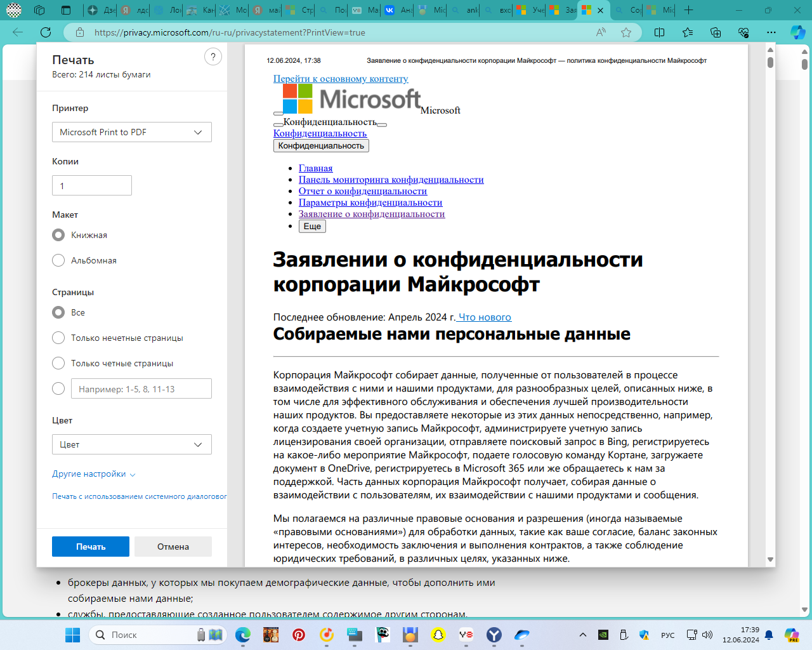View site information lock icon in address bar
Screen dimensions: 812x650
(80, 32)
